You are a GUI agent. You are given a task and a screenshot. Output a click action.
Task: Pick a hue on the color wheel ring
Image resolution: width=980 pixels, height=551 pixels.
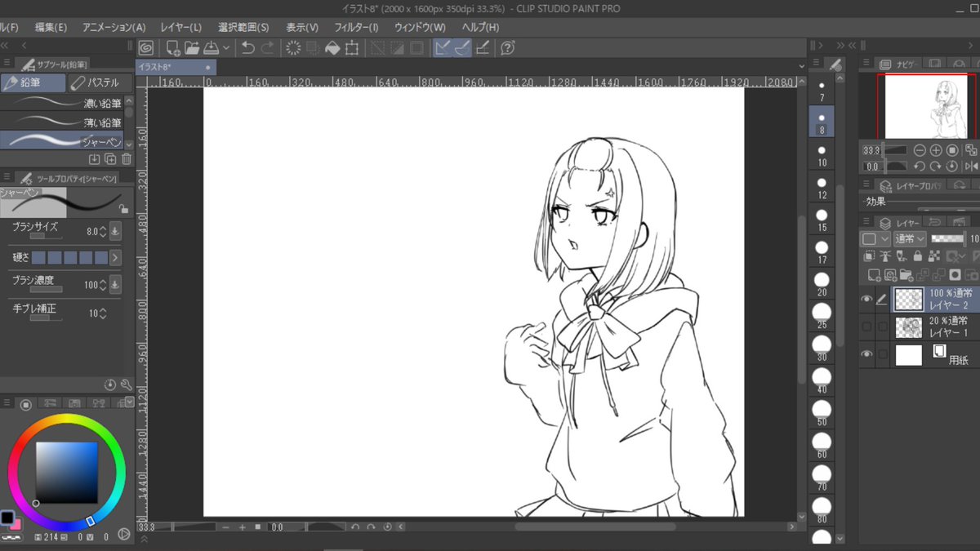click(66, 420)
